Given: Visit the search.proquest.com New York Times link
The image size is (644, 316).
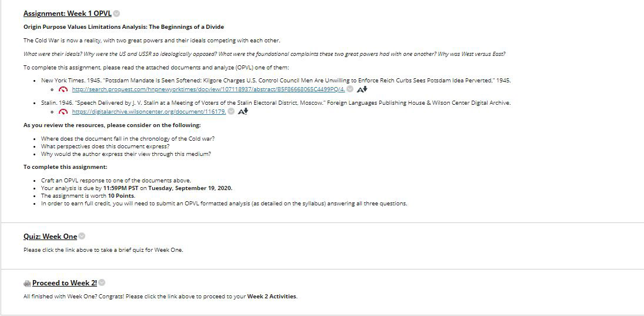Looking at the screenshot, I should click(209, 89).
